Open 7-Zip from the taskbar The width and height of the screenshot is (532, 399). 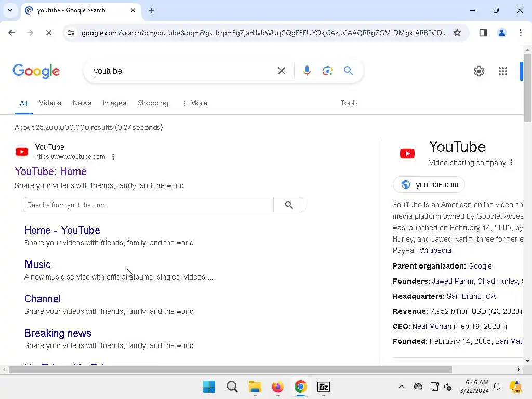323,387
